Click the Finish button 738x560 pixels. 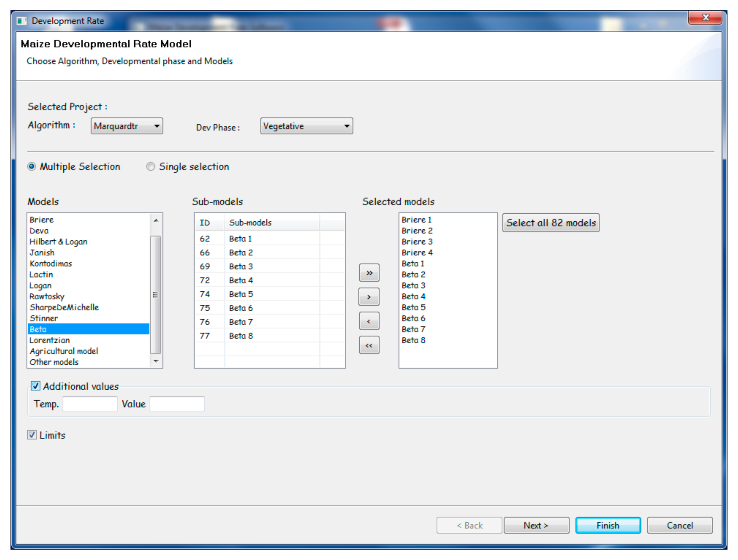[x=608, y=526]
